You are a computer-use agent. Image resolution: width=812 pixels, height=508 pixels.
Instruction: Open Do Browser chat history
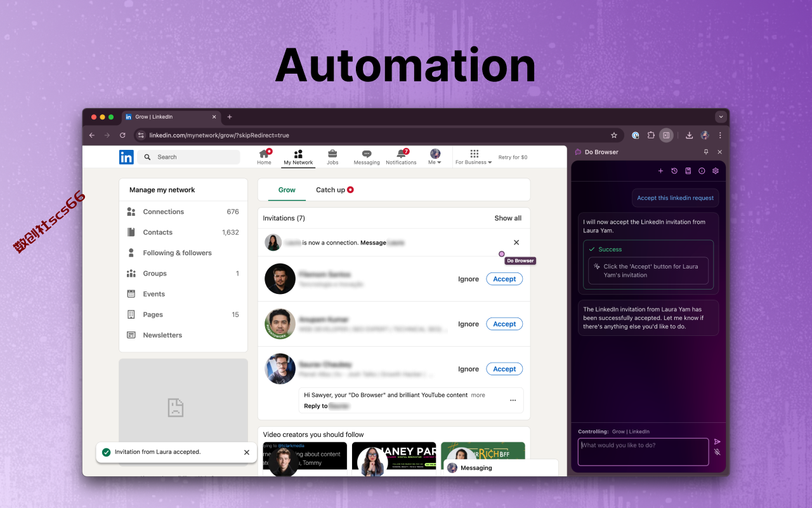pos(674,171)
